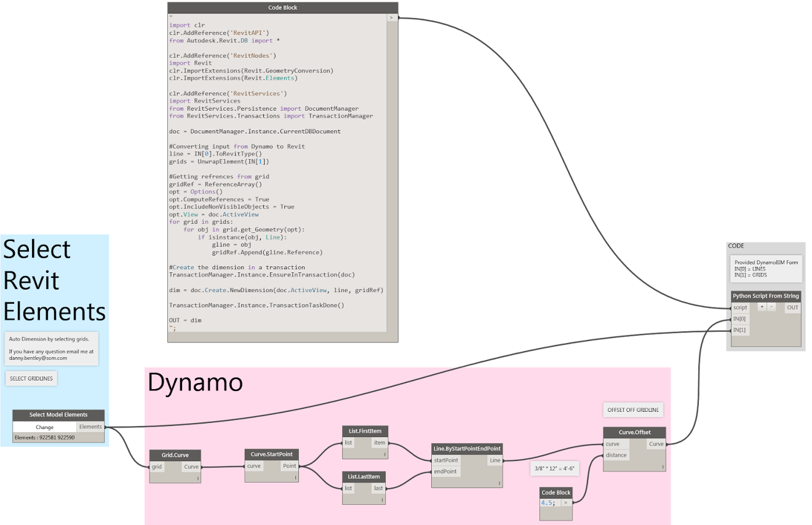The image size is (812, 525).
Task: Add an input with the + on Python node
Action: 762,307
